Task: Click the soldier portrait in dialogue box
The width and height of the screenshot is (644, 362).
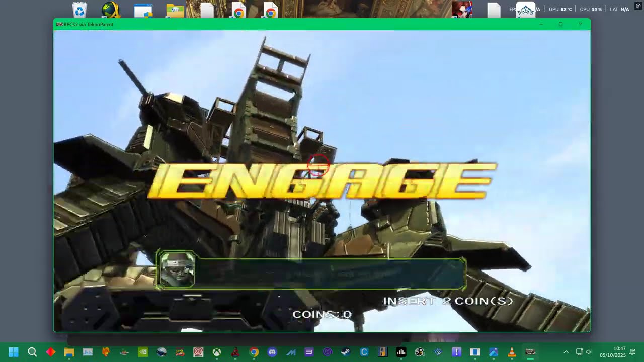Action: click(x=177, y=270)
